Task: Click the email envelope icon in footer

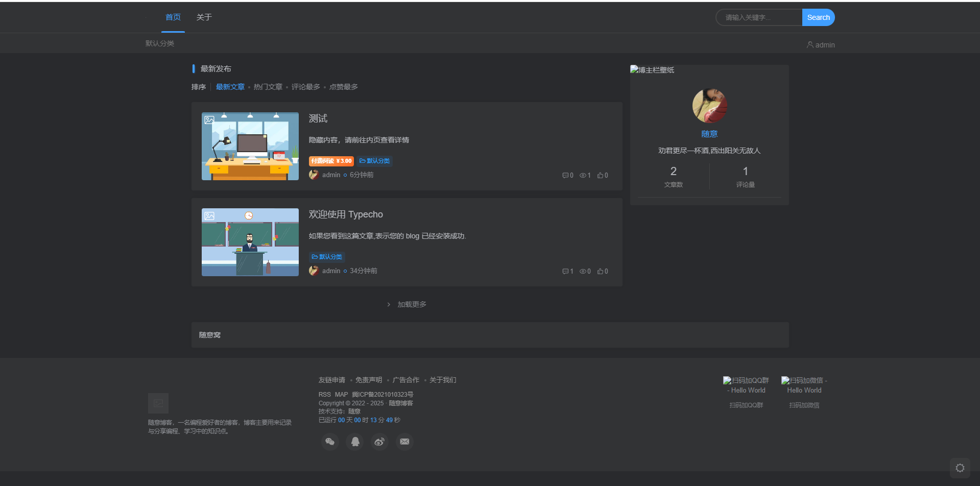Action: click(404, 442)
